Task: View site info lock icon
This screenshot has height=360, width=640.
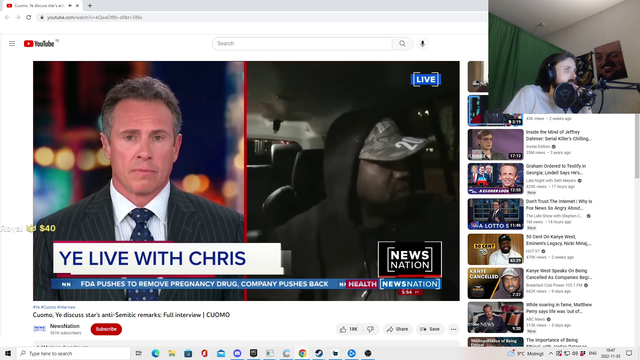Action: (41, 18)
